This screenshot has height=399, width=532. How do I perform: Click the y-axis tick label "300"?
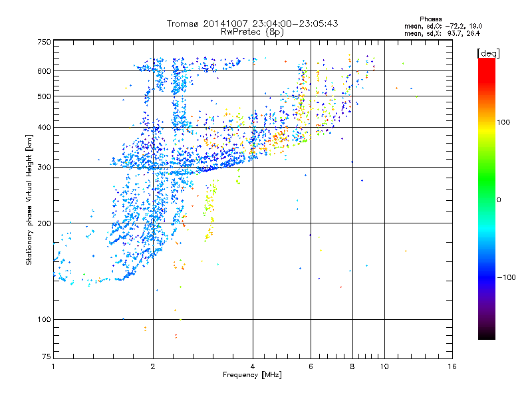44,168
